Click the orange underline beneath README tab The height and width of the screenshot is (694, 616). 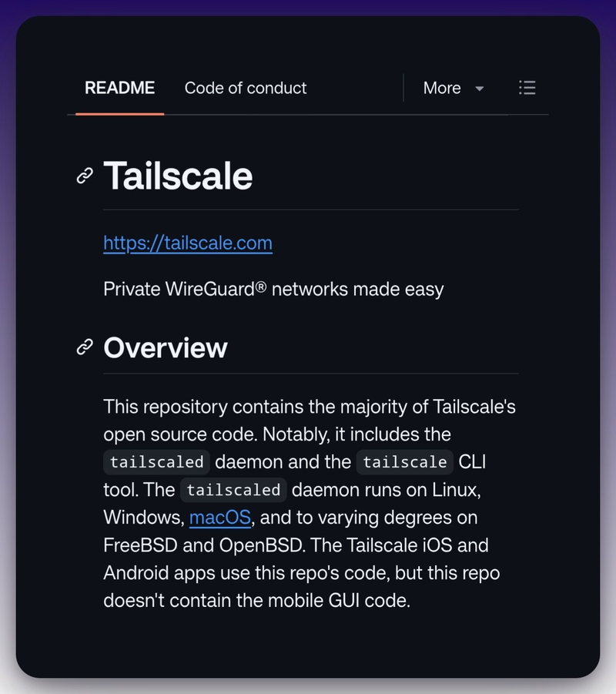pyautogui.click(x=120, y=114)
